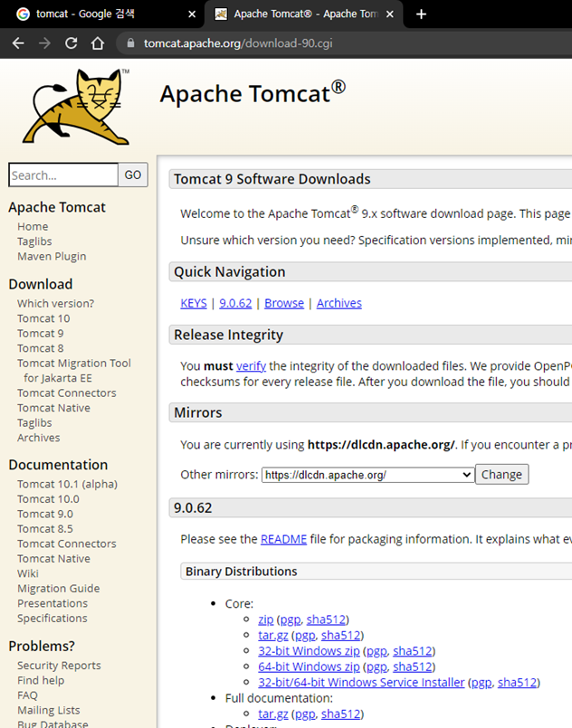
Task: Click the Change mirror button
Action: coord(501,475)
